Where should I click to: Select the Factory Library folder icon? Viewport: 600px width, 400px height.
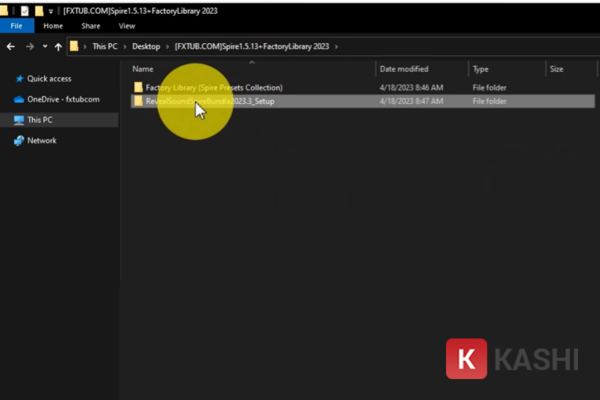pyautogui.click(x=138, y=88)
